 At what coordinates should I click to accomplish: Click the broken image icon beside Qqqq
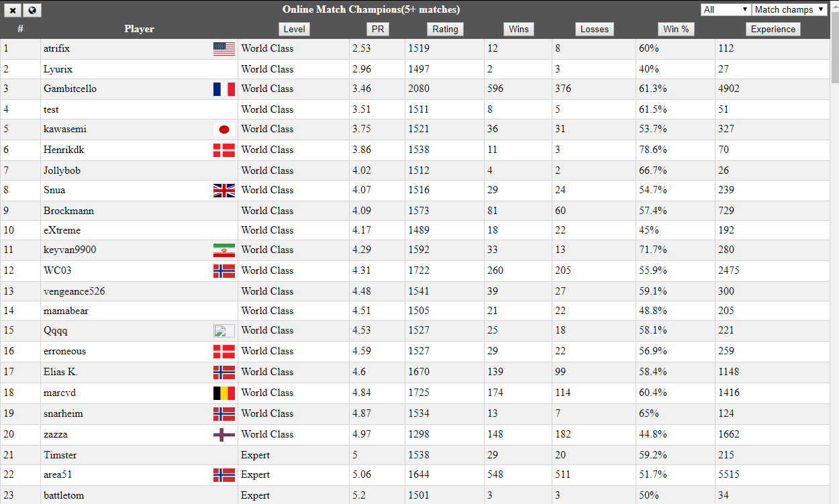click(x=224, y=330)
